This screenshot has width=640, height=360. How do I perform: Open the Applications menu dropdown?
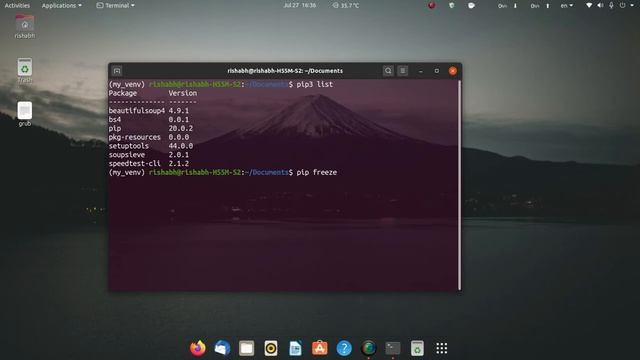coord(62,5)
